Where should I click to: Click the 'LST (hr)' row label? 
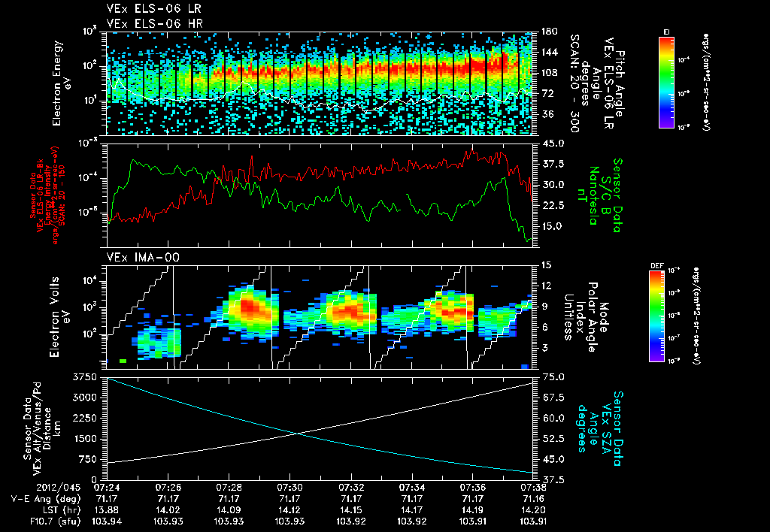pyautogui.click(x=60, y=510)
